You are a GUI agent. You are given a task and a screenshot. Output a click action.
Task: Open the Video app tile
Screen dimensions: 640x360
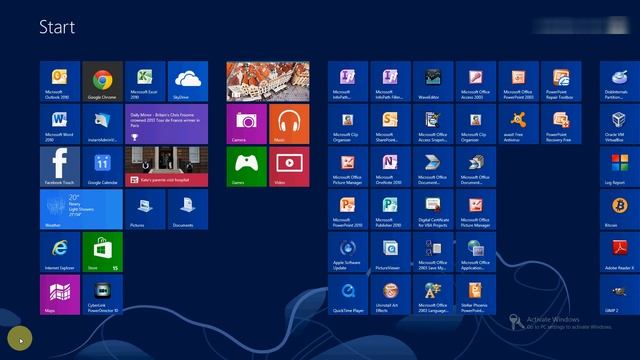click(289, 167)
